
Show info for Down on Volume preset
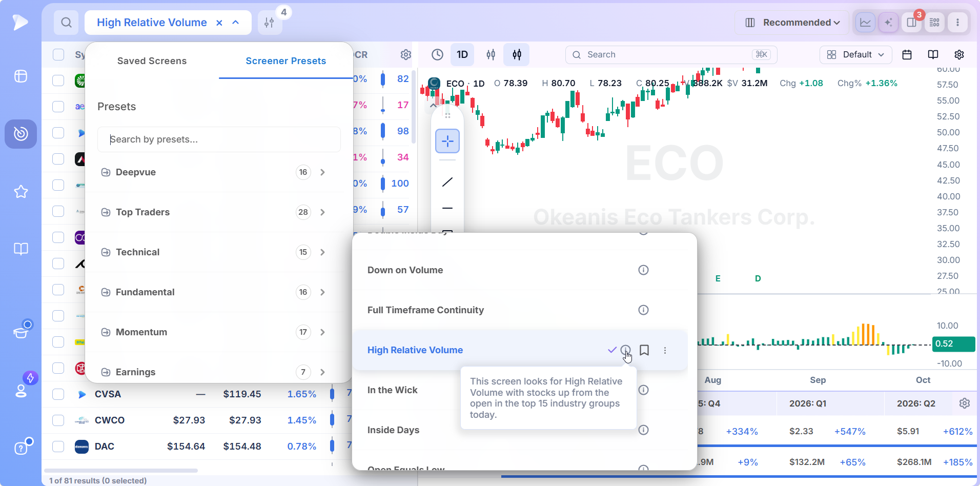click(644, 270)
